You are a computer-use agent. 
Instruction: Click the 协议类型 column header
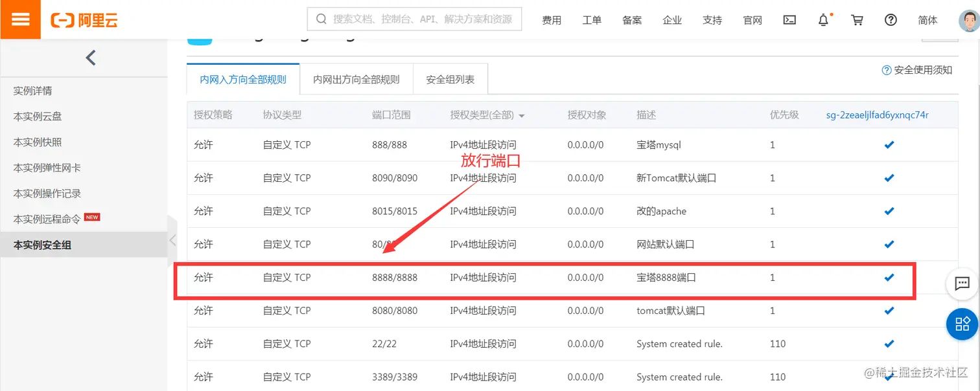282,115
